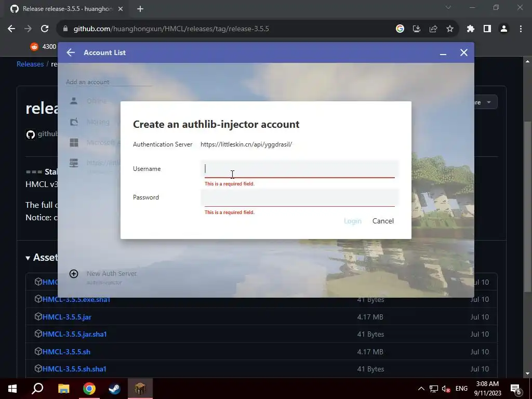This screenshot has height=399, width=532.
Task: Click the install app icon in address bar
Action: (x=417, y=29)
